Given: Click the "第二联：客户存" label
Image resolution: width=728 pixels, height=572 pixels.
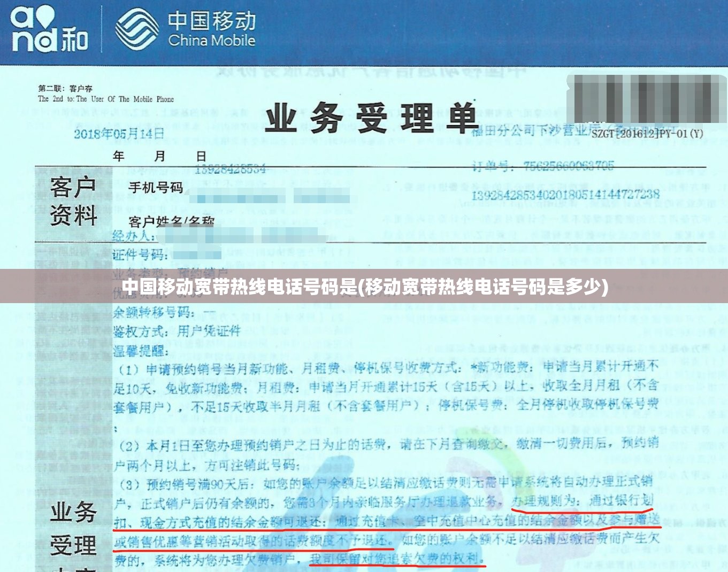Looking at the screenshot, I should point(65,89).
